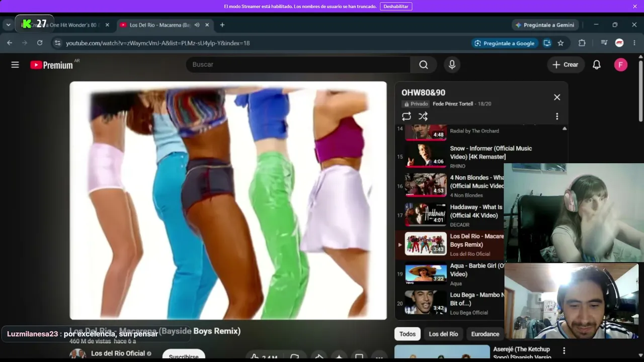Open the browser extensions puzzle icon
Image resolution: width=644 pixels, height=362 pixels.
coord(582,43)
